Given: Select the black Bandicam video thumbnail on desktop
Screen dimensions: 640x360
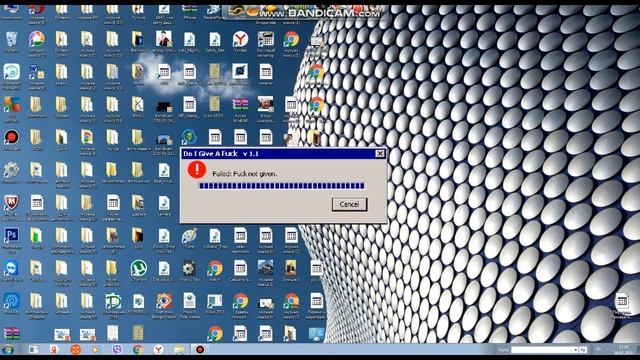Looking at the screenshot, I should click(164, 108).
